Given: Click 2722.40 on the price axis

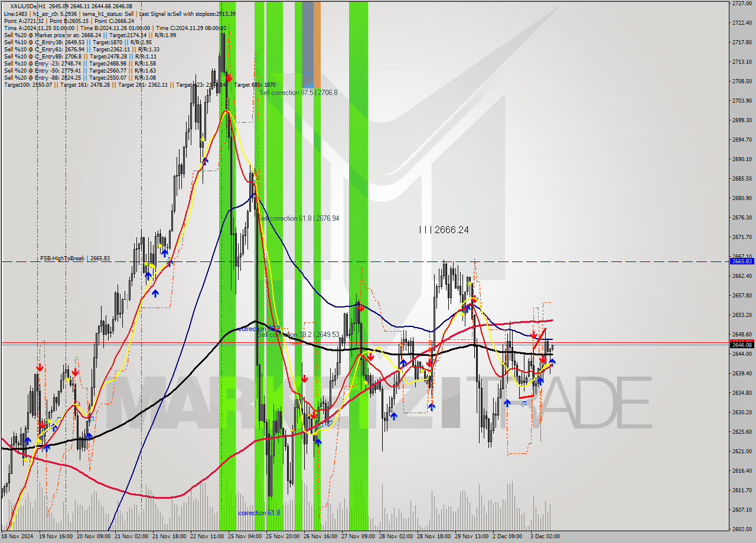Looking at the screenshot, I should [x=741, y=22].
